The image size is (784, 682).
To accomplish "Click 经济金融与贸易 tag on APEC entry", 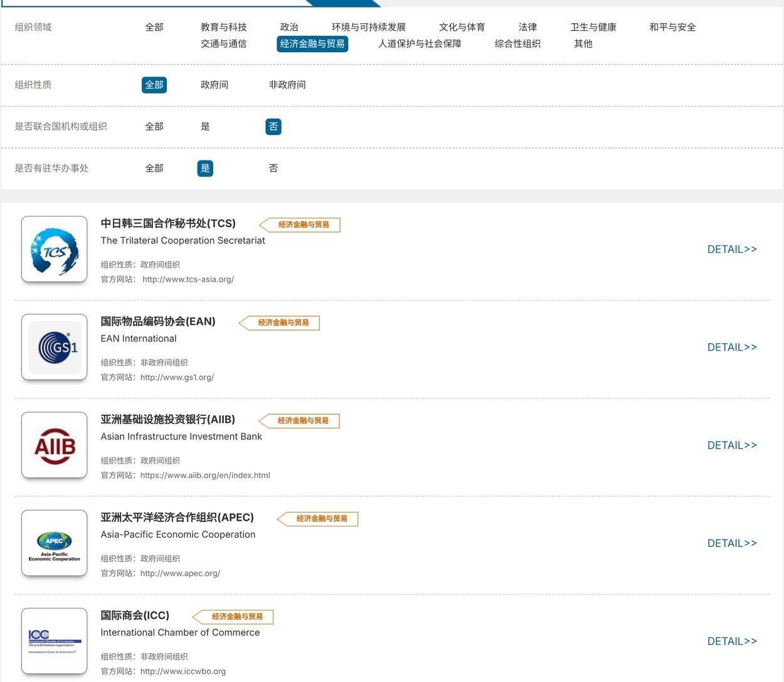I will [x=318, y=518].
